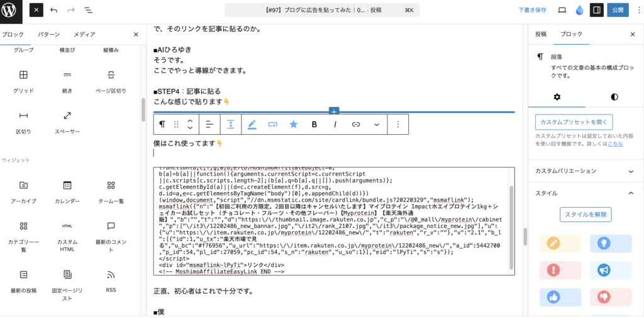
Task: Apply bold formatting in block toolbar
Action: 314,124
